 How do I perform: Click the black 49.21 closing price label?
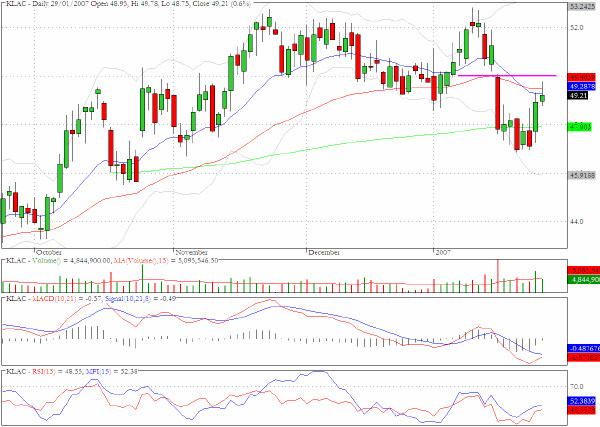pyautogui.click(x=578, y=96)
